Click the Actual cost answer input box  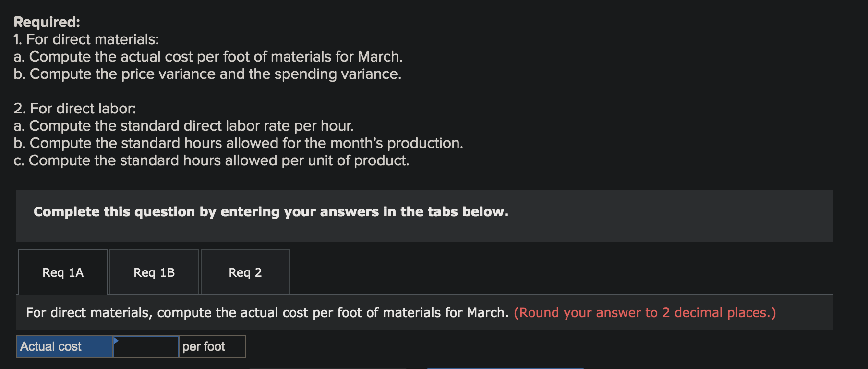tap(146, 347)
